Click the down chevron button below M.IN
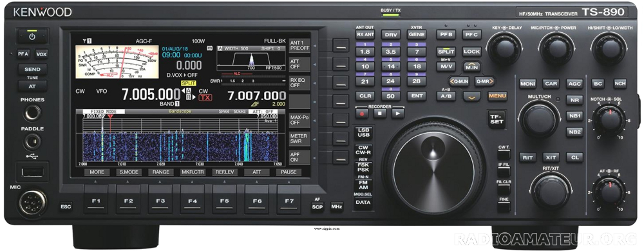 (x=472, y=96)
